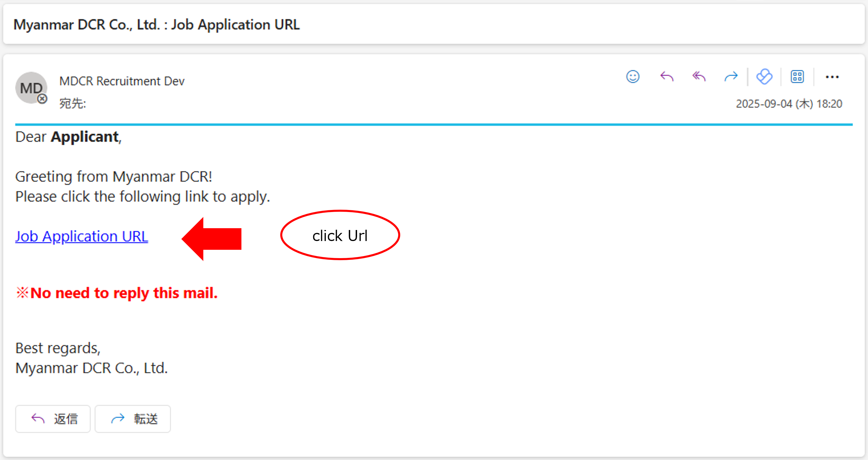Click the reply arrow icon in the toolbar
Screen dimensions: 868x460
[x=667, y=77]
